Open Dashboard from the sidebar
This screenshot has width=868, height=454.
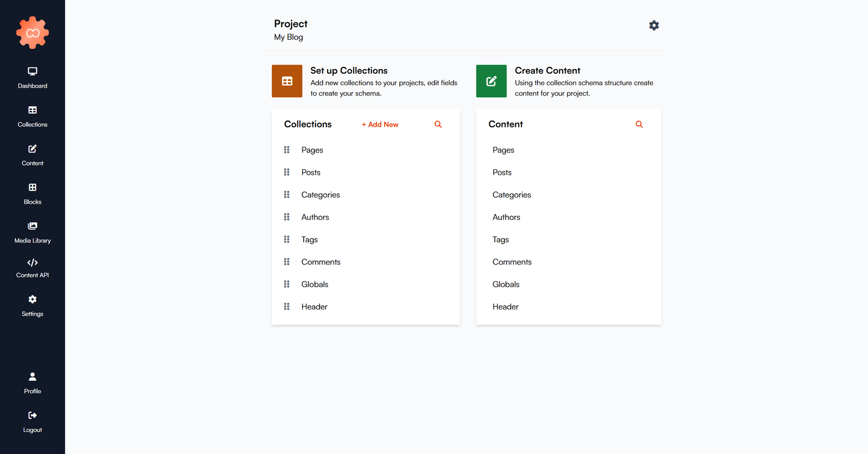(x=33, y=78)
